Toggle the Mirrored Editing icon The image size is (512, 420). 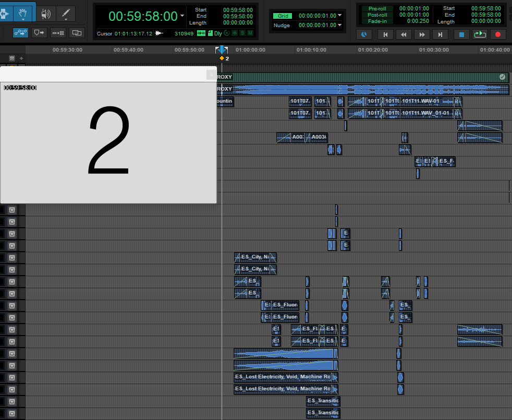point(77,33)
